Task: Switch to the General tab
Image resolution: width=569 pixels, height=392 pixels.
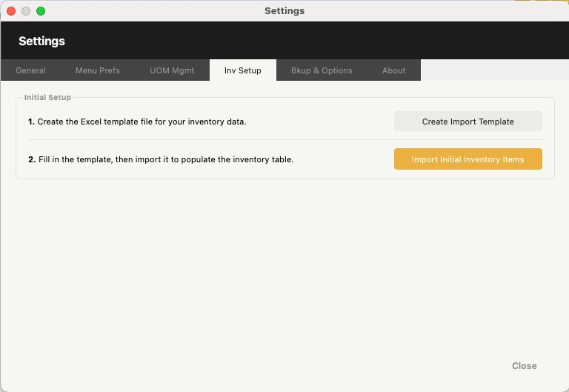Action: click(30, 70)
